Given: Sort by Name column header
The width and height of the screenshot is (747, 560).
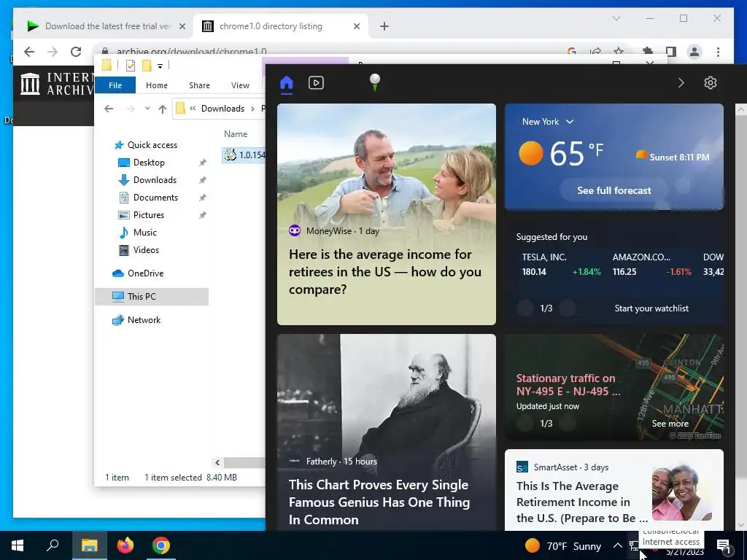Looking at the screenshot, I should [236, 134].
